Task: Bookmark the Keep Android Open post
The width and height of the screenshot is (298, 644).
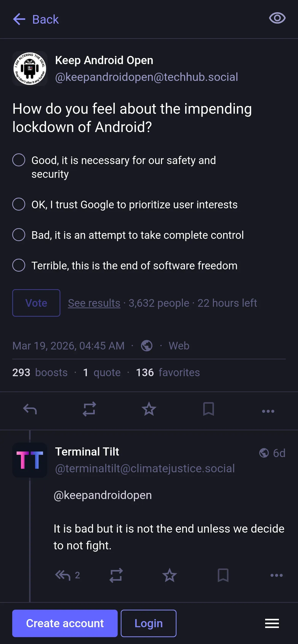Action: coord(208,409)
